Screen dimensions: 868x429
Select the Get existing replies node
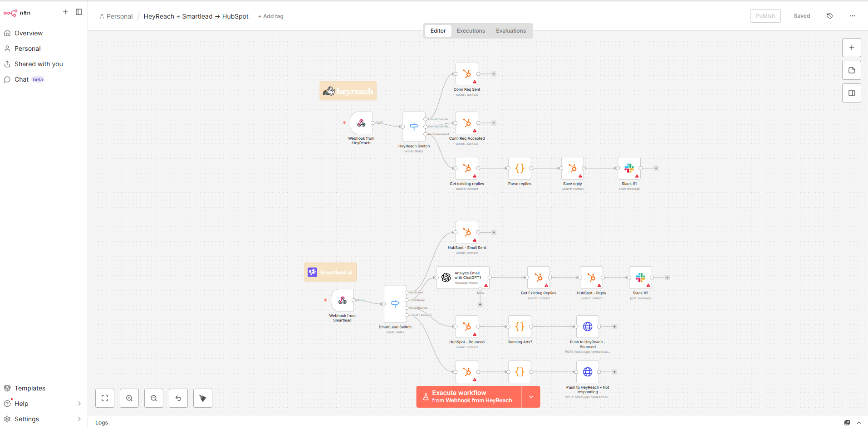[x=467, y=168]
